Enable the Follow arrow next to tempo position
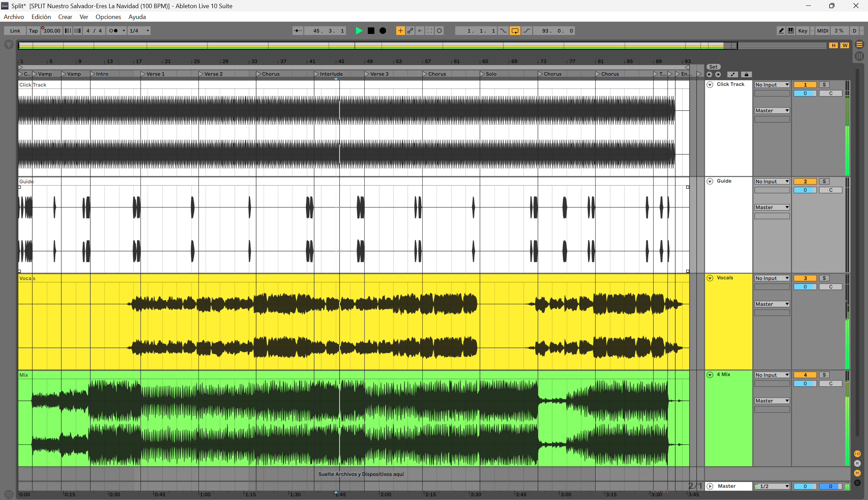This screenshot has width=868, height=500. (x=297, y=31)
